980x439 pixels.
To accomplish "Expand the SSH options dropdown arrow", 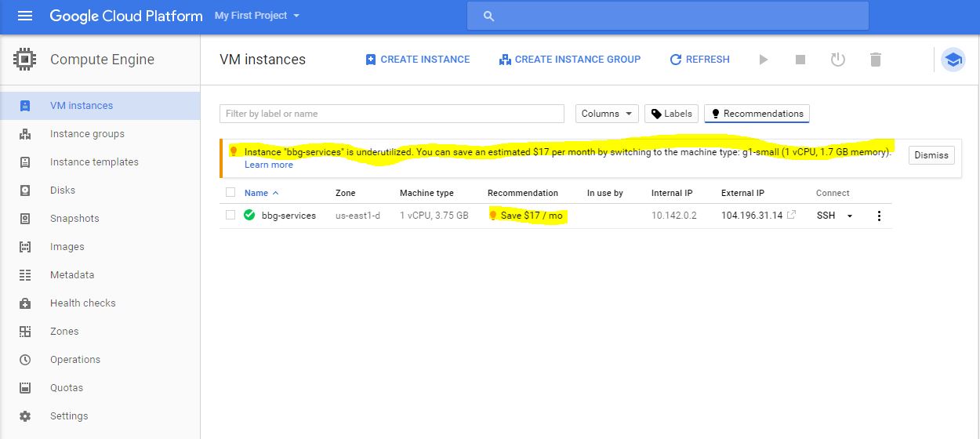I will pos(850,216).
